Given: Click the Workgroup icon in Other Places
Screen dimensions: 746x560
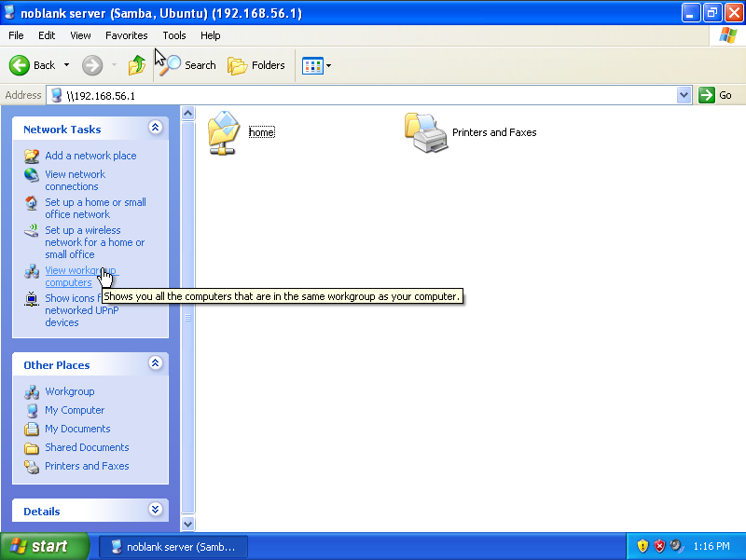Looking at the screenshot, I should coord(32,391).
